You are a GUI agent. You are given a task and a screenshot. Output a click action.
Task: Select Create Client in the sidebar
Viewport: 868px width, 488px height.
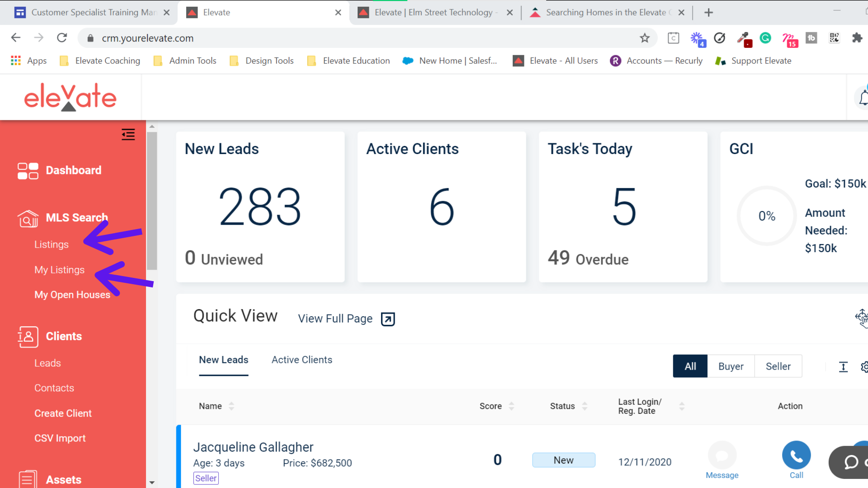click(x=63, y=413)
